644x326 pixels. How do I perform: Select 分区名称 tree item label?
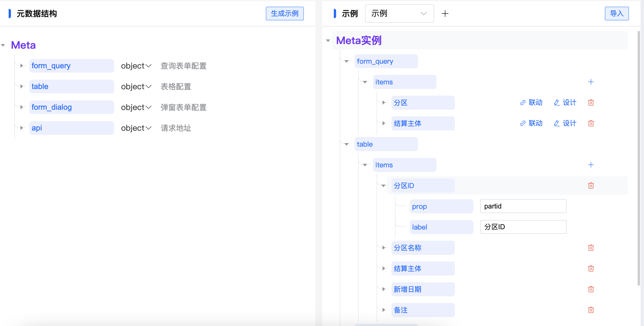click(423, 248)
